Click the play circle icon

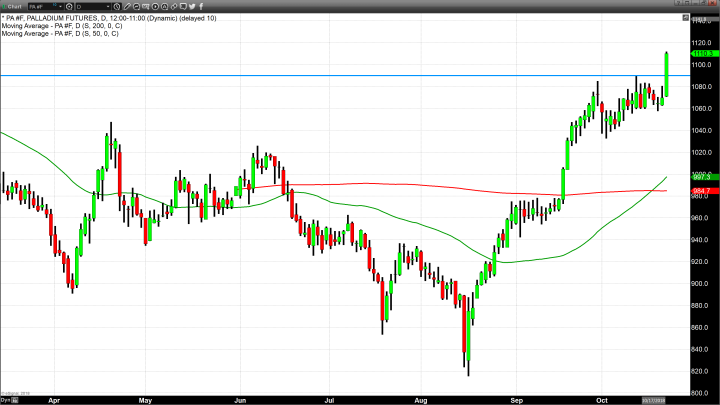coord(155,6)
